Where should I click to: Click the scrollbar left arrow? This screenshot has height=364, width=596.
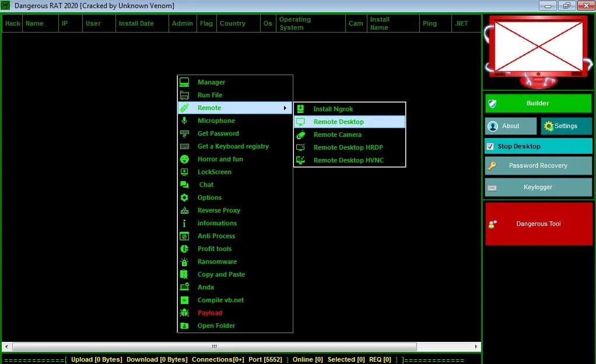coord(6,347)
